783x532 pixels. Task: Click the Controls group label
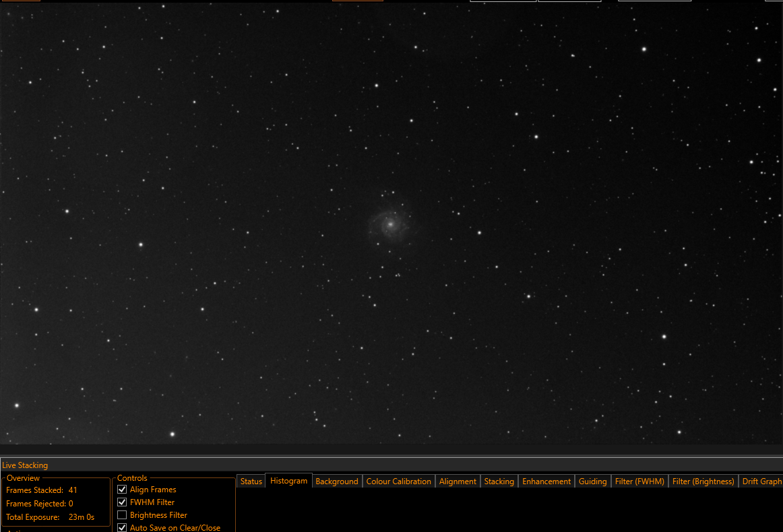[x=132, y=478]
